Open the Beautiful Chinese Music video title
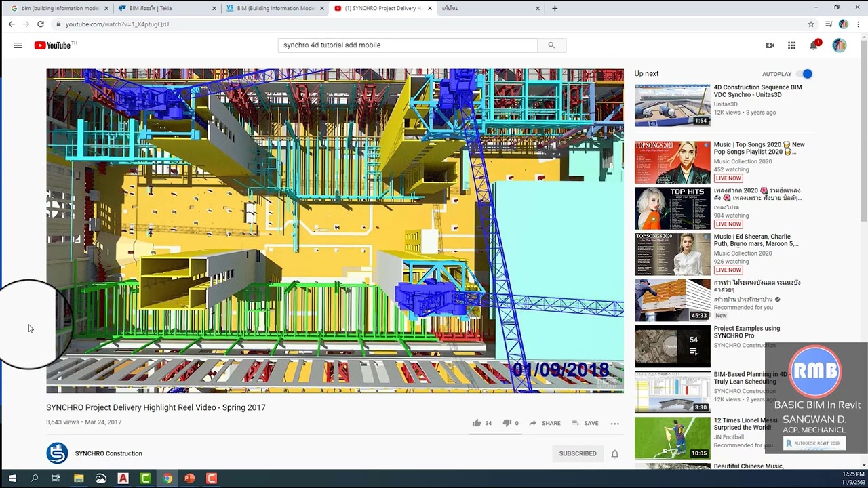The width and height of the screenshot is (868, 488). tap(749, 466)
